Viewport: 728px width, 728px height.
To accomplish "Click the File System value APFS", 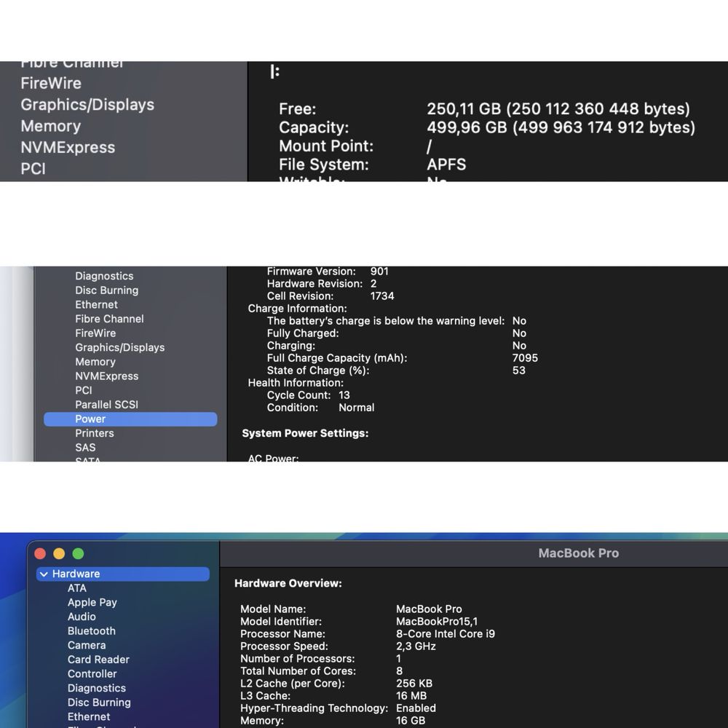I will pyautogui.click(x=446, y=165).
